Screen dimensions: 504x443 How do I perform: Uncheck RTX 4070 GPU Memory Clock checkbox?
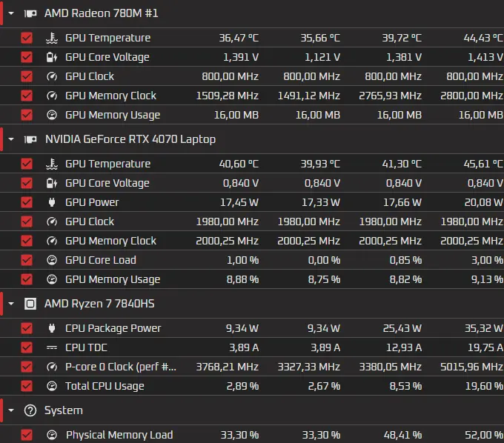point(27,241)
